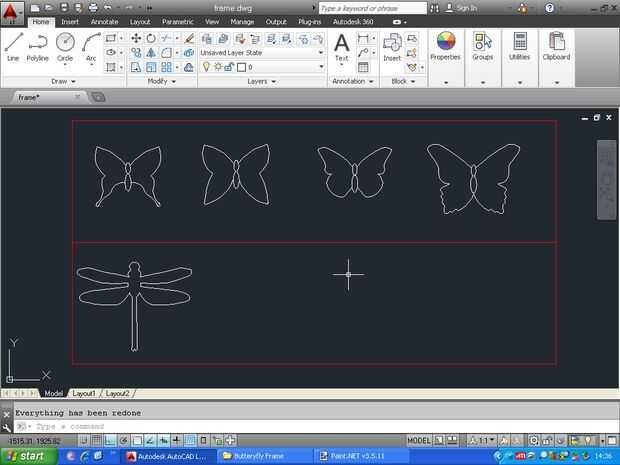
Task: Select the Circle tool
Action: coord(65,47)
